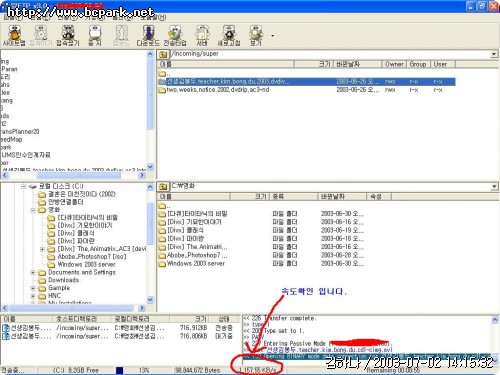This screenshot has height=375, width=500.
Task: Click the 접속끊기 disconnect toolbar icon
Action: click(x=68, y=35)
